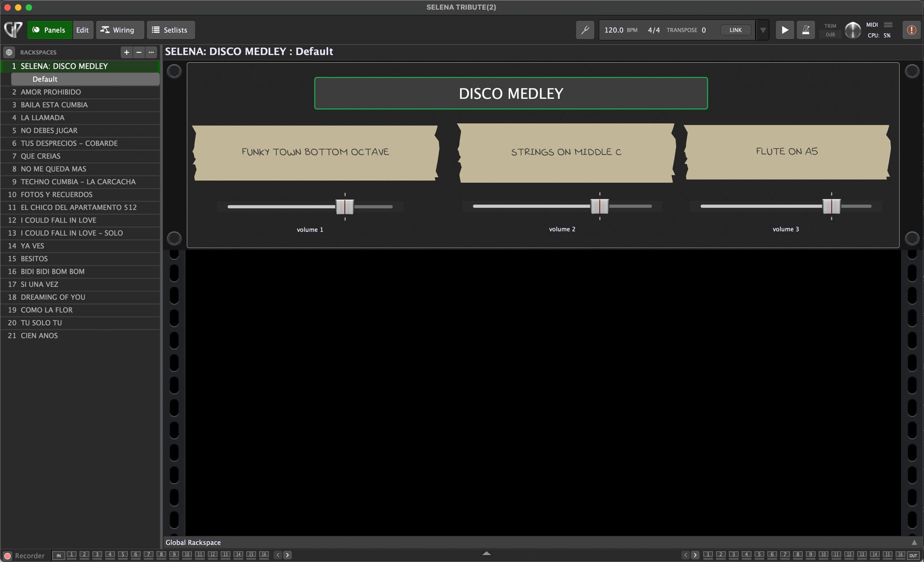Select rackspace TECHNO CUMBIA - LA CARCACHA

tap(80, 182)
